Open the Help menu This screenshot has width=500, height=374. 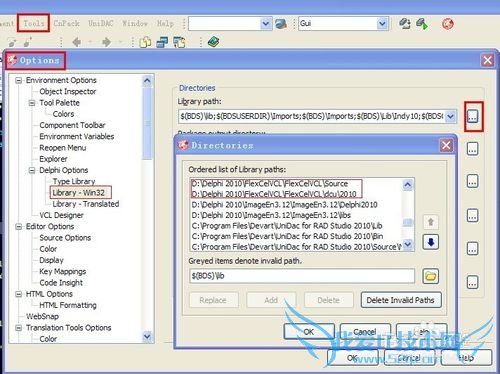pos(165,23)
